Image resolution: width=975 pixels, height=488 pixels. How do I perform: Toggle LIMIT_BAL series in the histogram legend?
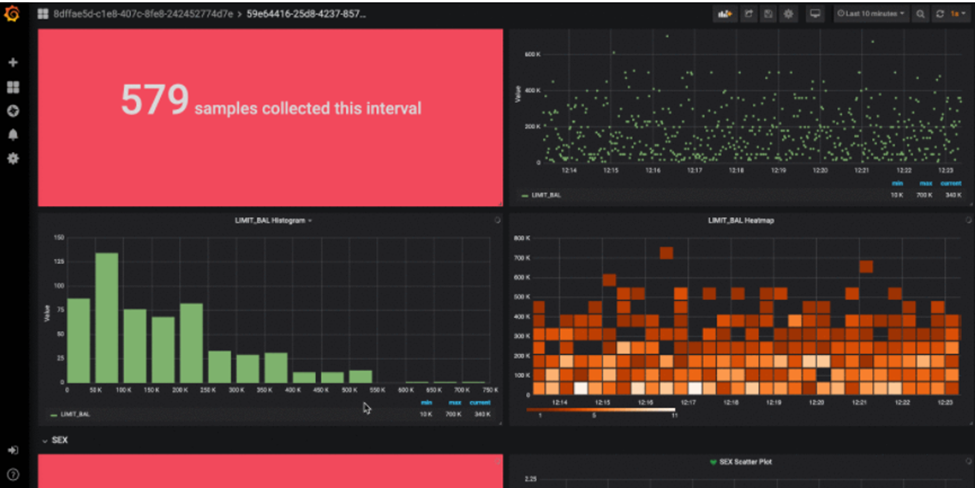(74, 413)
